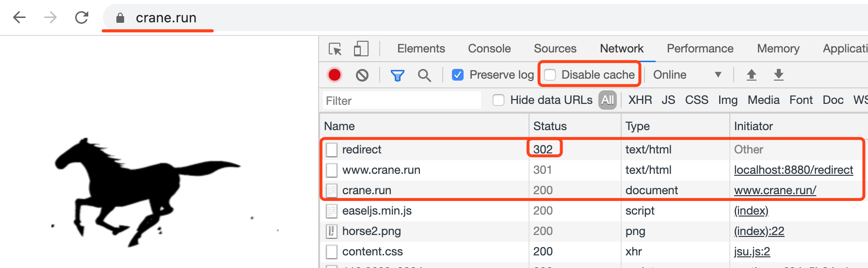Open network search magnifier icon
Image resolution: width=868 pixels, height=268 pixels.
[x=424, y=75]
